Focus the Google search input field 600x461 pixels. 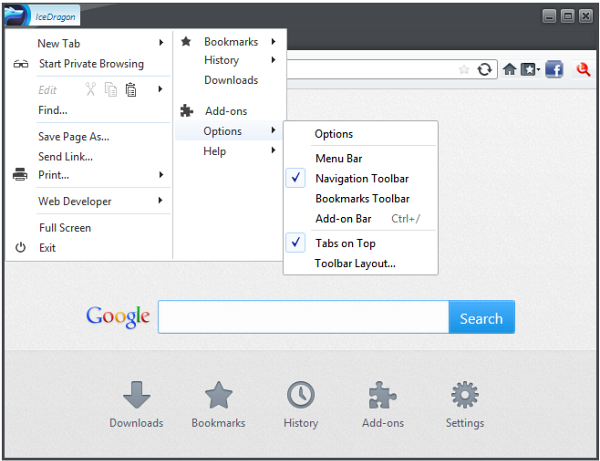pos(303,317)
